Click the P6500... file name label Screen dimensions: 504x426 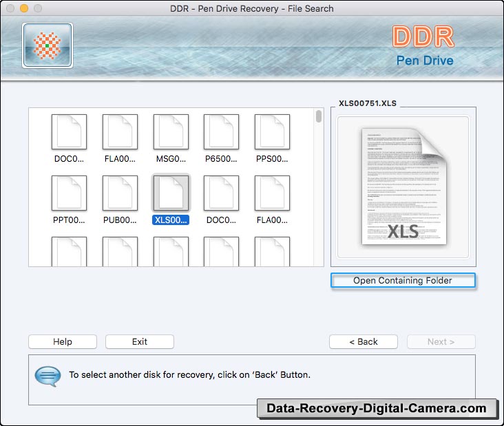(x=221, y=159)
